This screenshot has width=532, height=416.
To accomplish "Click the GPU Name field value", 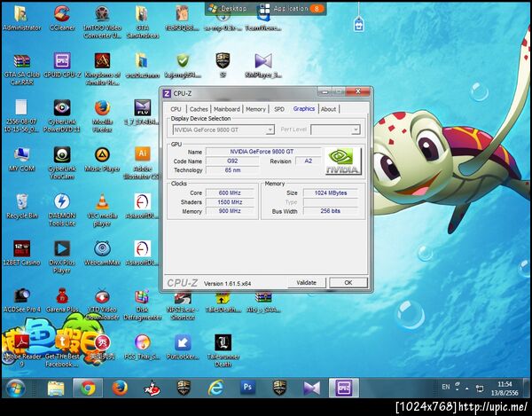I will click(263, 152).
